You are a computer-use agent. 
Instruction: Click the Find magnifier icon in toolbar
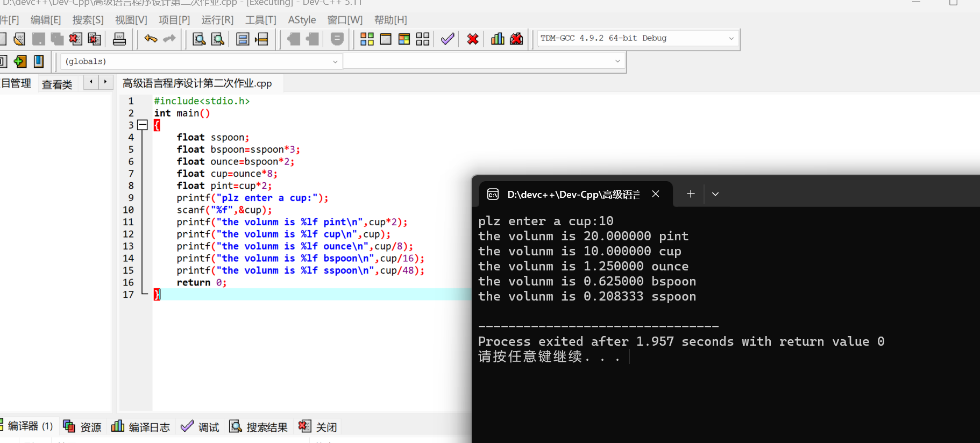pos(199,39)
